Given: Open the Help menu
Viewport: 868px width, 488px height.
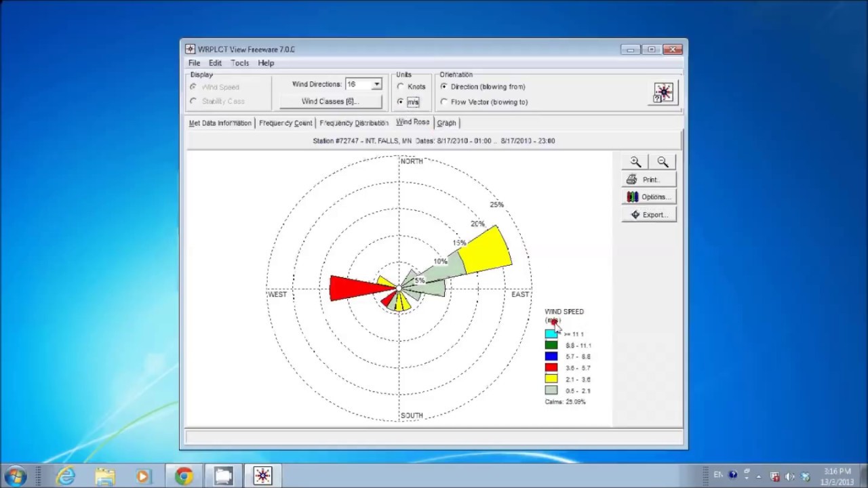Looking at the screenshot, I should (x=266, y=63).
